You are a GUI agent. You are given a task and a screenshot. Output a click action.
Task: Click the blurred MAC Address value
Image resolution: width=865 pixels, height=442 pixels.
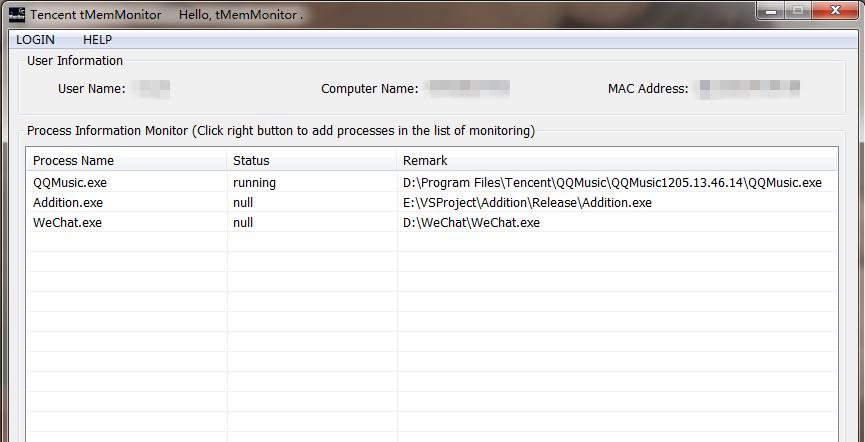click(x=749, y=88)
